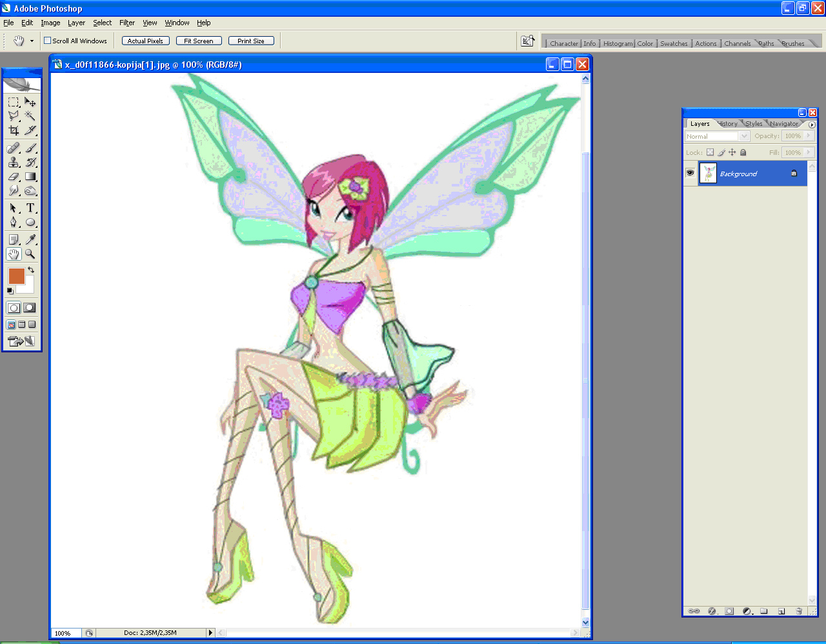Jump to ImageReady button in toolbox
826x644 pixels.
[21, 341]
